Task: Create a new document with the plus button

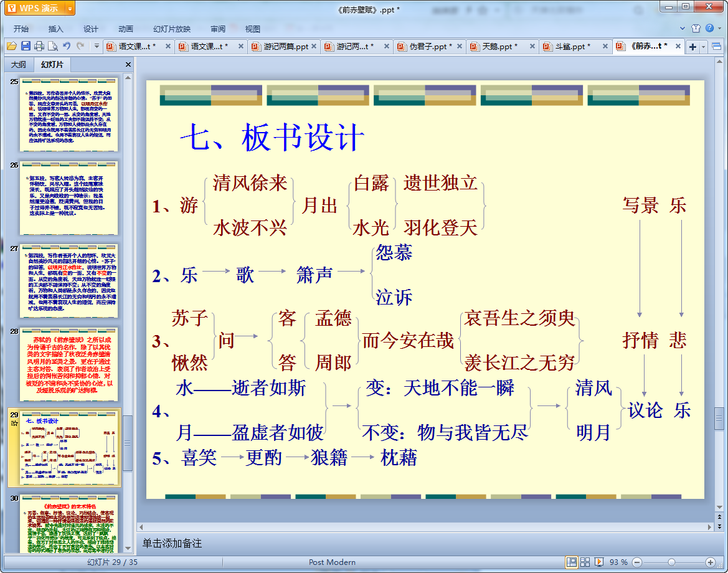Action: click(x=693, y=47)
